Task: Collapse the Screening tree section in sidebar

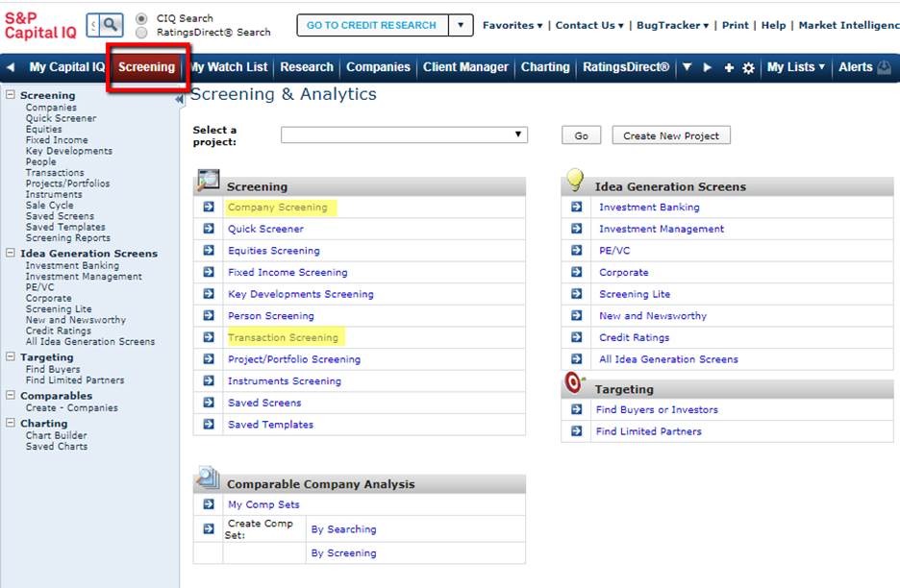Action: point(11,95)
